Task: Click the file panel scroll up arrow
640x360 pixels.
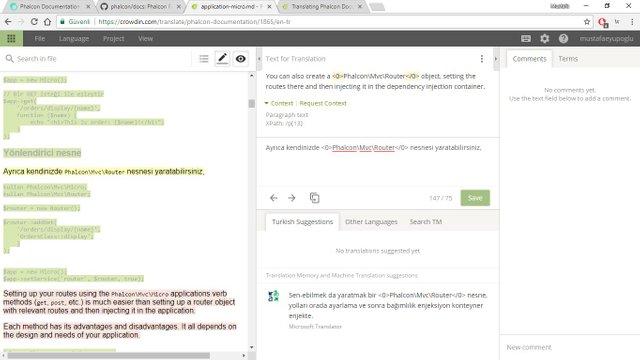Action: tap(251, 76)
